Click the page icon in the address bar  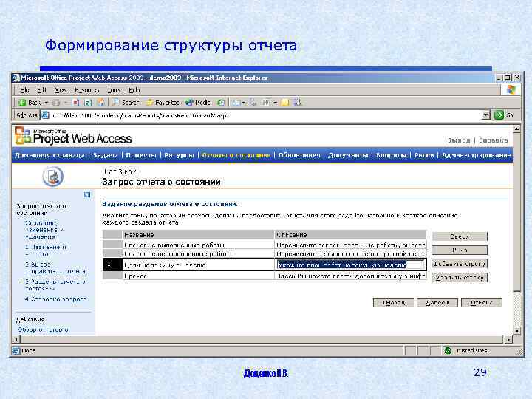(45, 115)
